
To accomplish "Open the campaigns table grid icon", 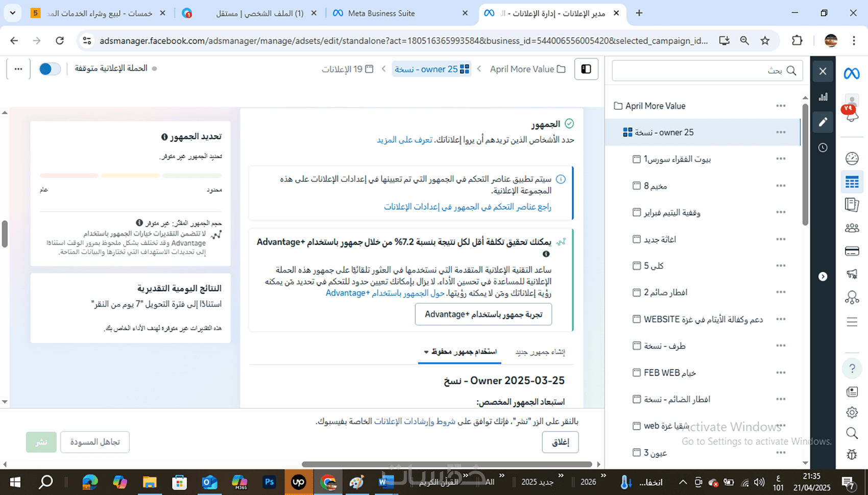I will [x=852, y=182].
